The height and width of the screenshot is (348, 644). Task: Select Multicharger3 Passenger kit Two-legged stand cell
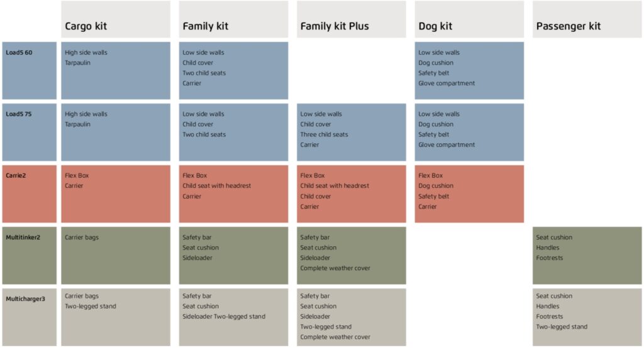tap(587, 317)
